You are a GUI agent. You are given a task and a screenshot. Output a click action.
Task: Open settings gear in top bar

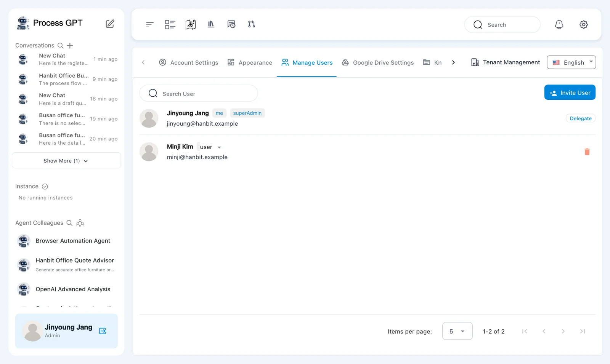click(584, 25)
